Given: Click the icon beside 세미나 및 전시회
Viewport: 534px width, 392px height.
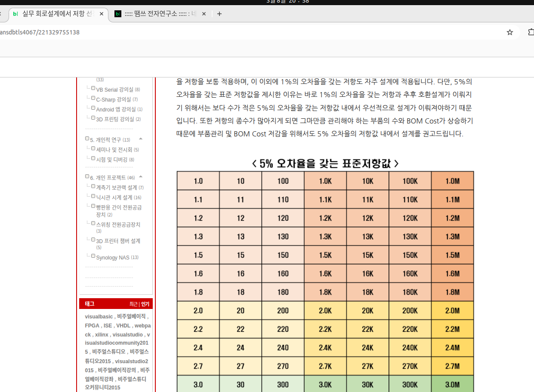Looking at the screenshot, I should point(93,148).
